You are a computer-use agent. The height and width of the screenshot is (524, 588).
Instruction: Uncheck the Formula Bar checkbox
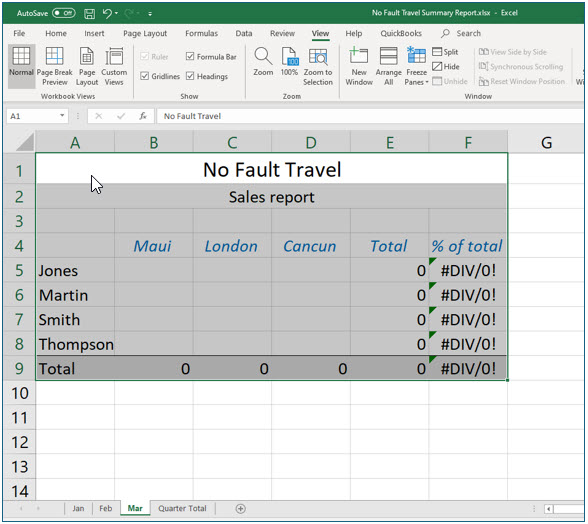[x=190, y=56]
